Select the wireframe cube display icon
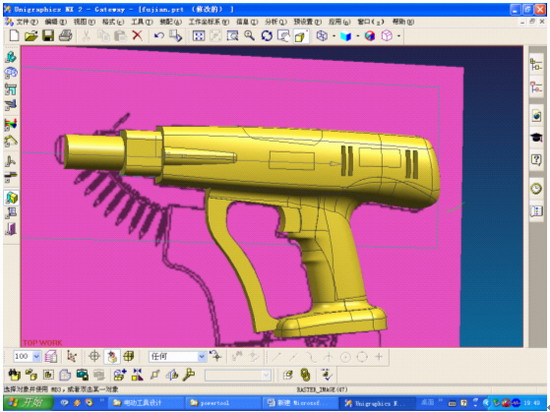Image resolution: width=550 pixels, height=412 pixels. (322, 36)
